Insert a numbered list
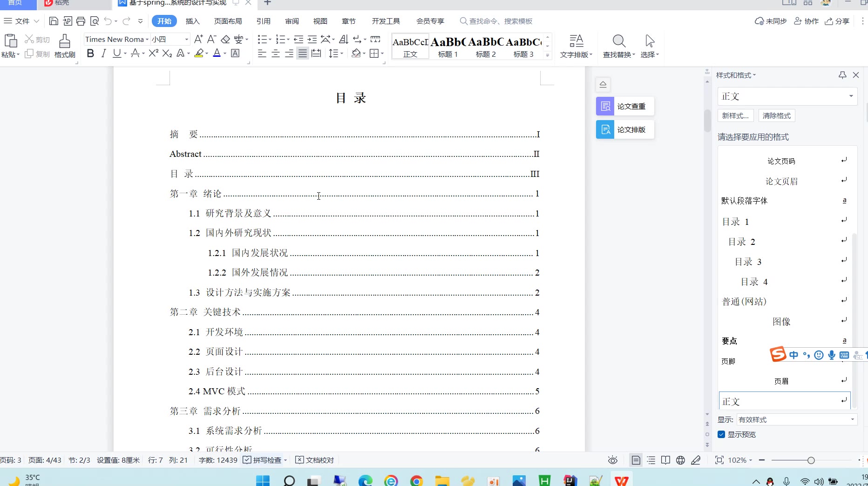This screenshot has height=486, width=868. 280,39
